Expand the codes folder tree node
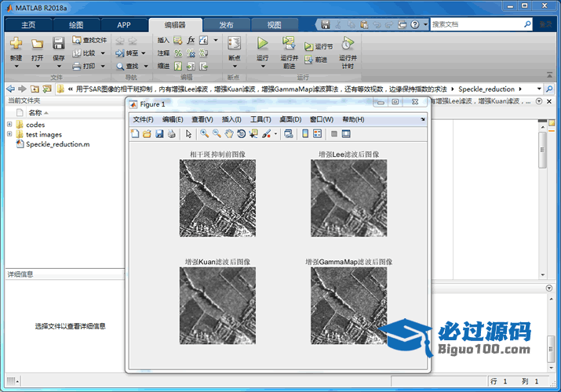The height and width of the screenshot is (392, 561). pos(9,125)
